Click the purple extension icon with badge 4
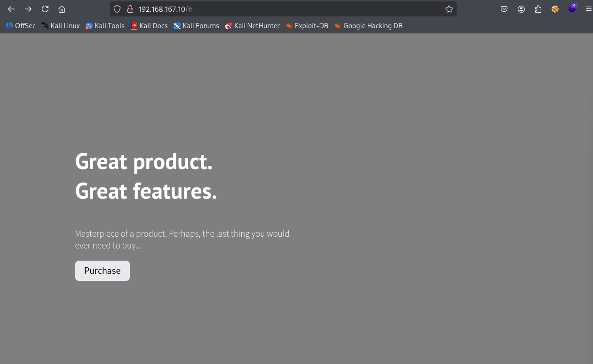 [572, 8]
